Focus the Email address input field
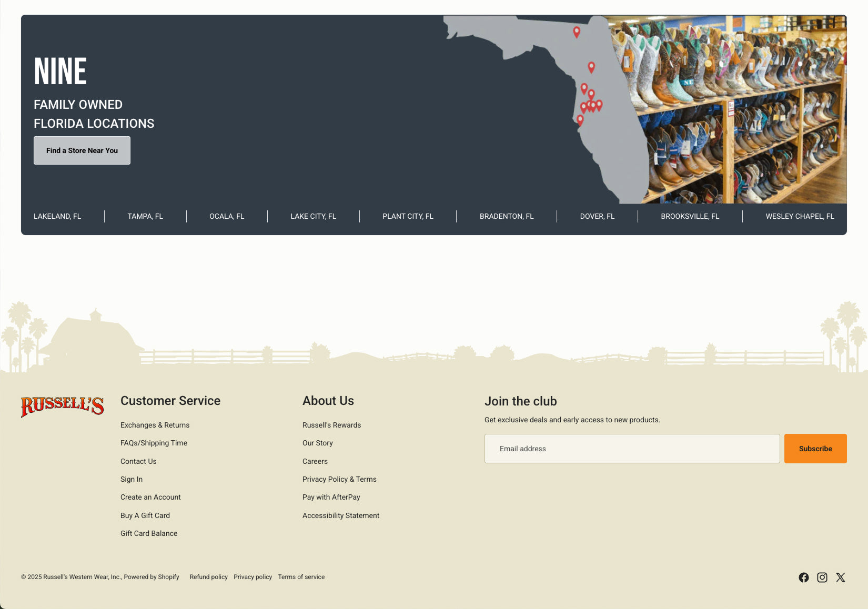868x609 pixels. click(x=632, y=449)
